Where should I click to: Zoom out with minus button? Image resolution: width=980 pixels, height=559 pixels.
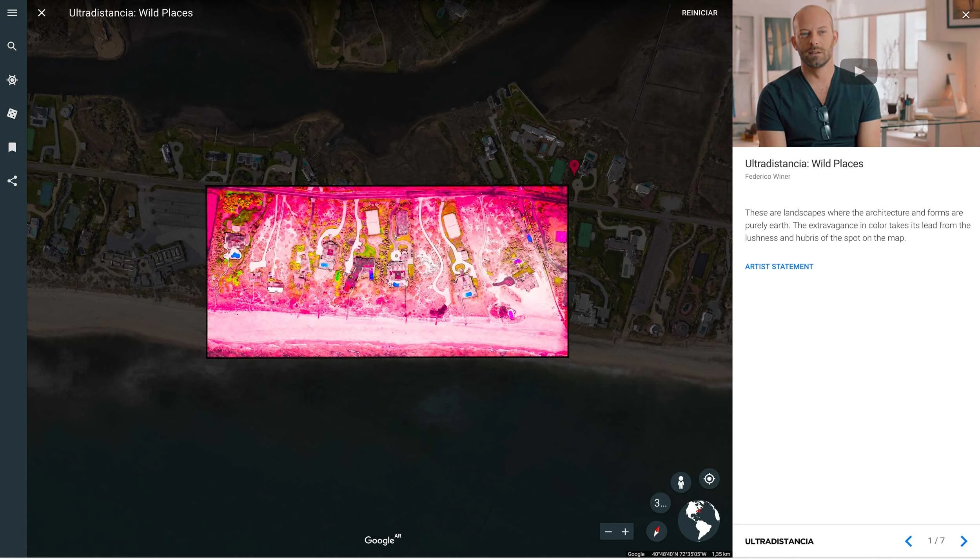click(608, 532)
